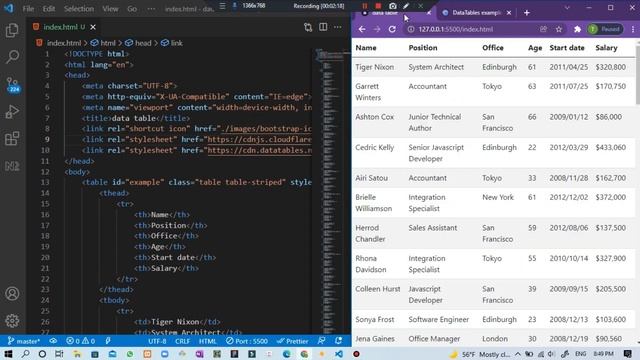Sort the table by Salary column

point(606,48)
